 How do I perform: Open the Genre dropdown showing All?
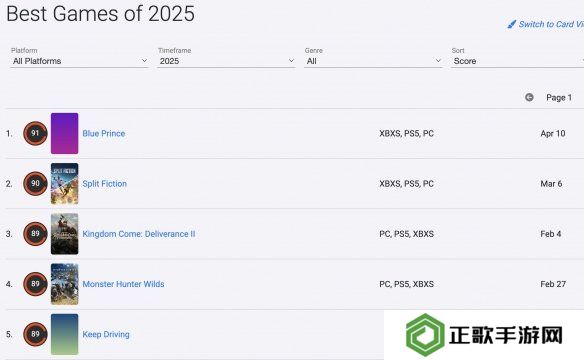[373, 61]
